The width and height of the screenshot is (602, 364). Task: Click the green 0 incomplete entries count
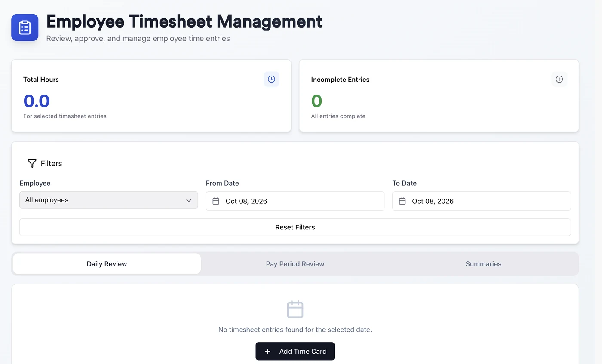click(316, 101)
